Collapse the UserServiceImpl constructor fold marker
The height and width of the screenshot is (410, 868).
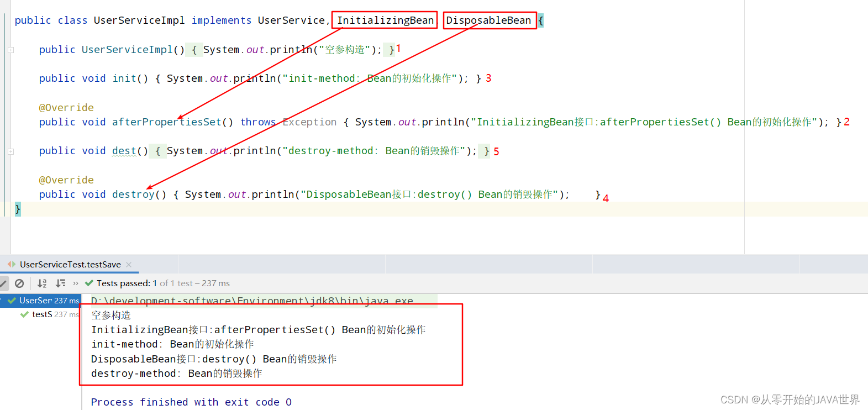tap(10, 50)
